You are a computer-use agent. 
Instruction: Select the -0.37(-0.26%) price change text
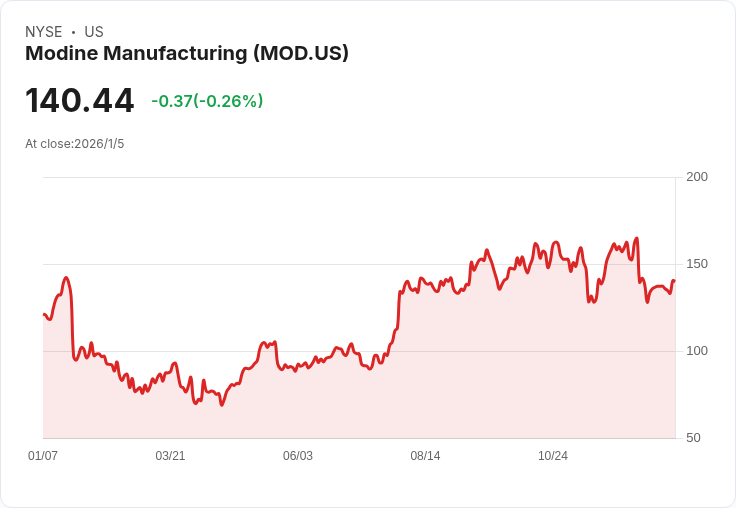[x=207, y=101]
